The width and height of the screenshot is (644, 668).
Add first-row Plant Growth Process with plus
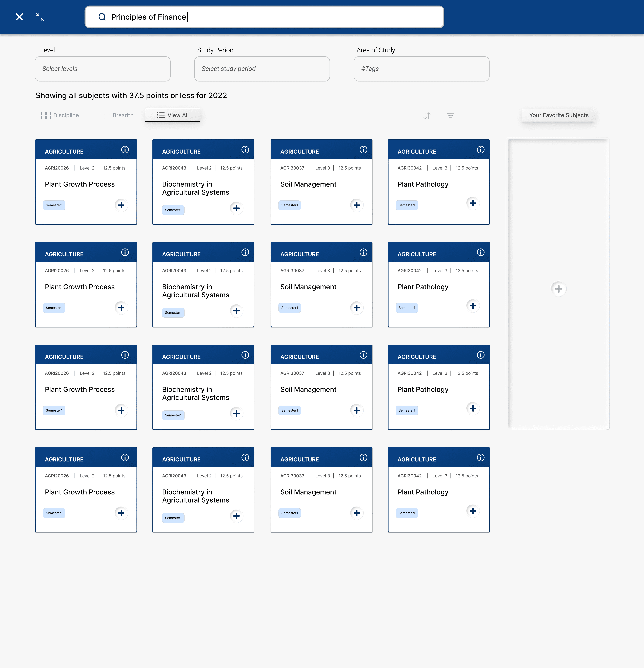[x=121, y=205]
